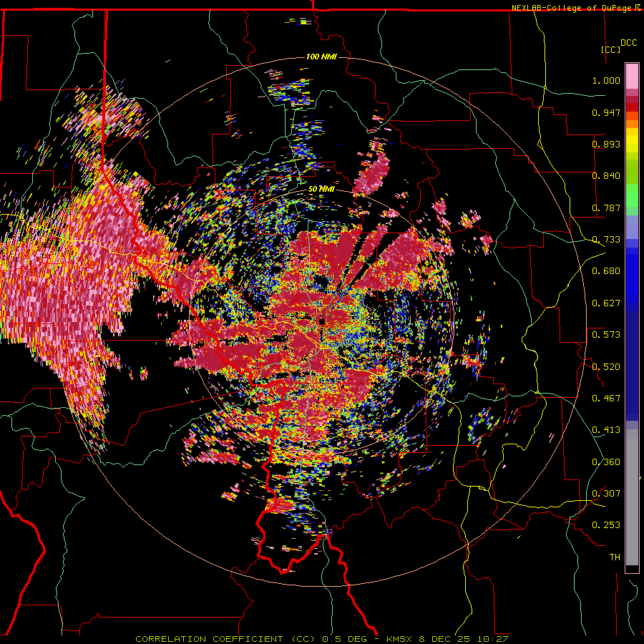Select the DCC product label
Image resolution: width=644 pixels, height=644 pixels.
[628, 43]
